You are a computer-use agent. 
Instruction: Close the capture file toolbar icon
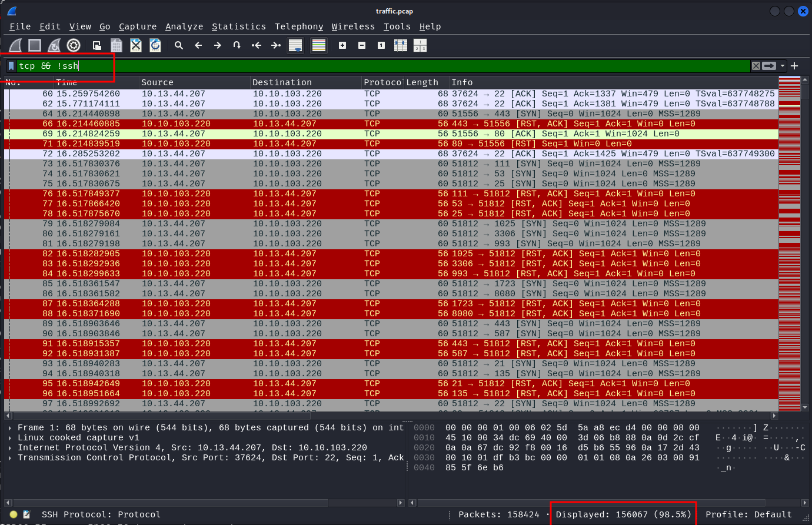point(136,45)
